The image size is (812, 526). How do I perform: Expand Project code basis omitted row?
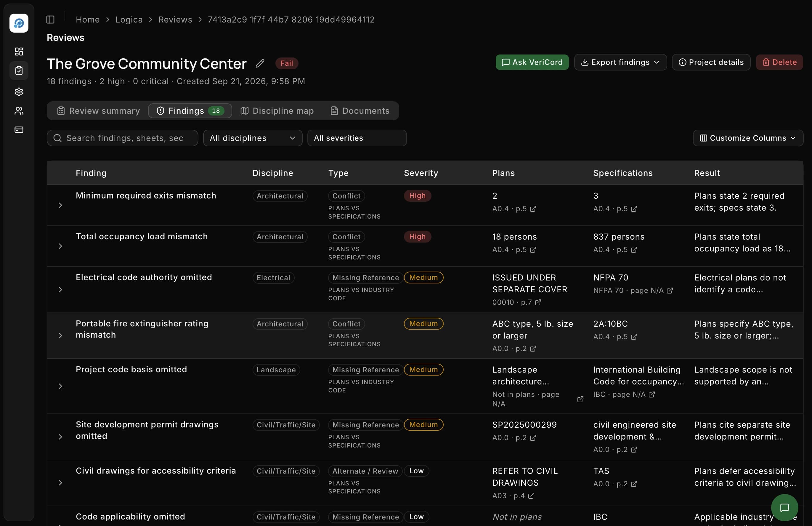pyautogui.click(x=60, y=386)
